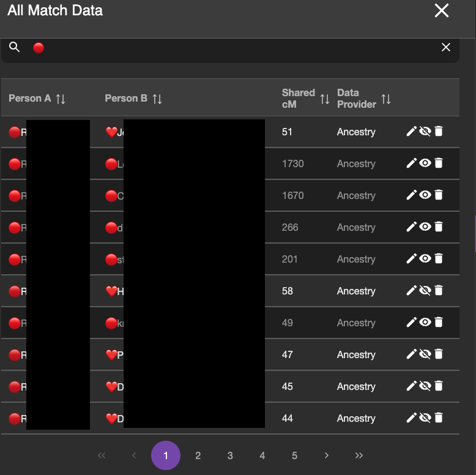Click the search magnifier icon

tap(15, 47)
